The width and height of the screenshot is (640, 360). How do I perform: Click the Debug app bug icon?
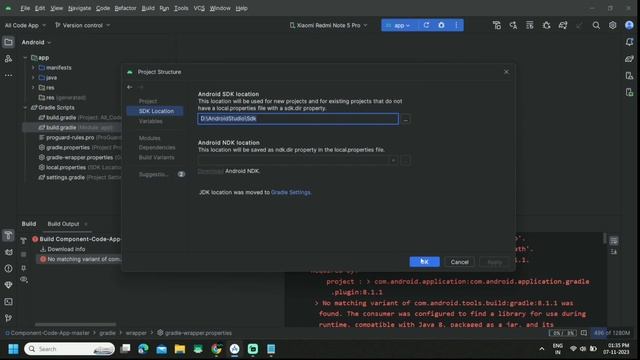point(441,25)
